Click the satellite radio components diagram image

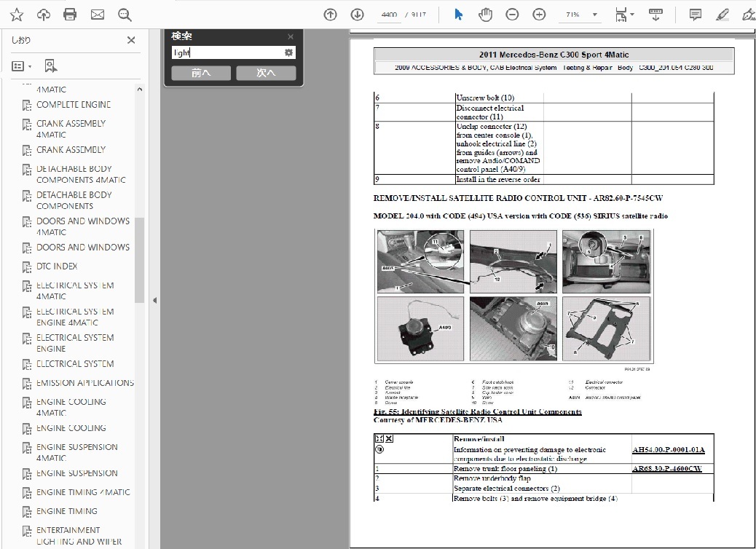[x=513, y=296]
